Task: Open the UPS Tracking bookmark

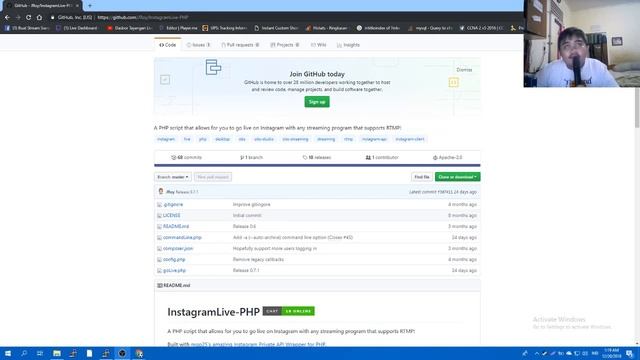Action: 224,28
